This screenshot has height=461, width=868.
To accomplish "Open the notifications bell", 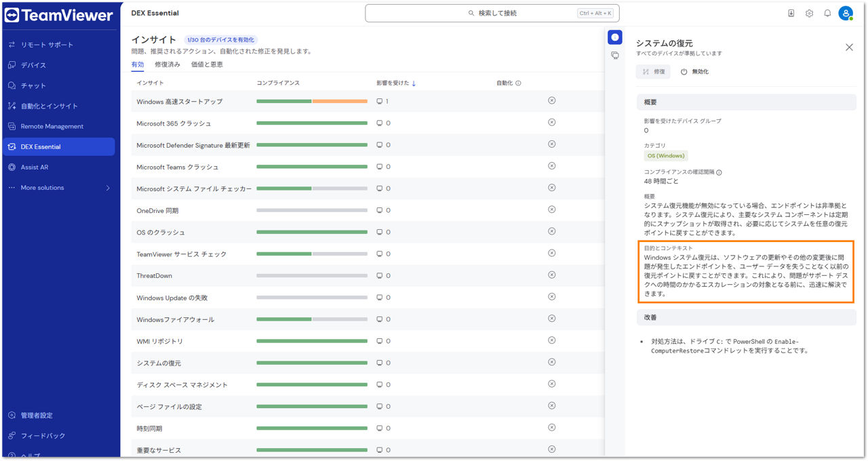I will [827, 13].
